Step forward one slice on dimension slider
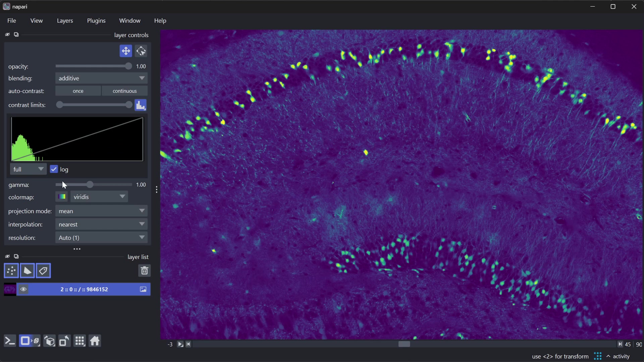644x362 pixels. 620,344
